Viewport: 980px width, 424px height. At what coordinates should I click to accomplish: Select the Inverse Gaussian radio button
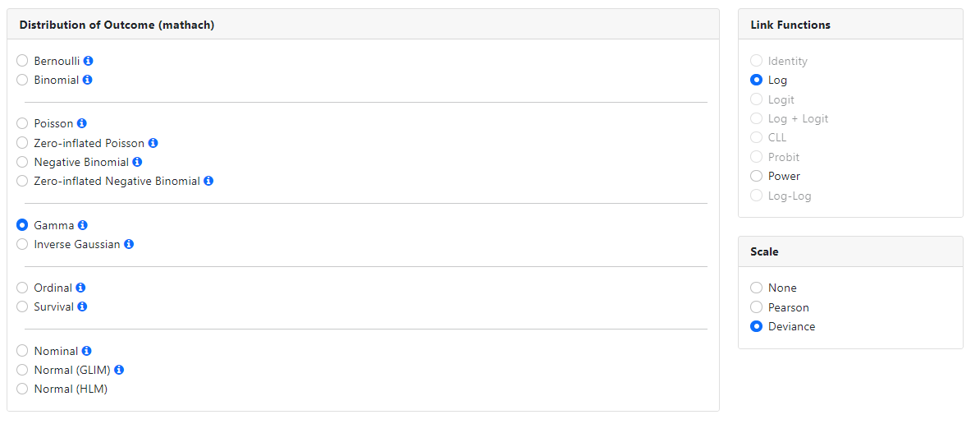22,244
